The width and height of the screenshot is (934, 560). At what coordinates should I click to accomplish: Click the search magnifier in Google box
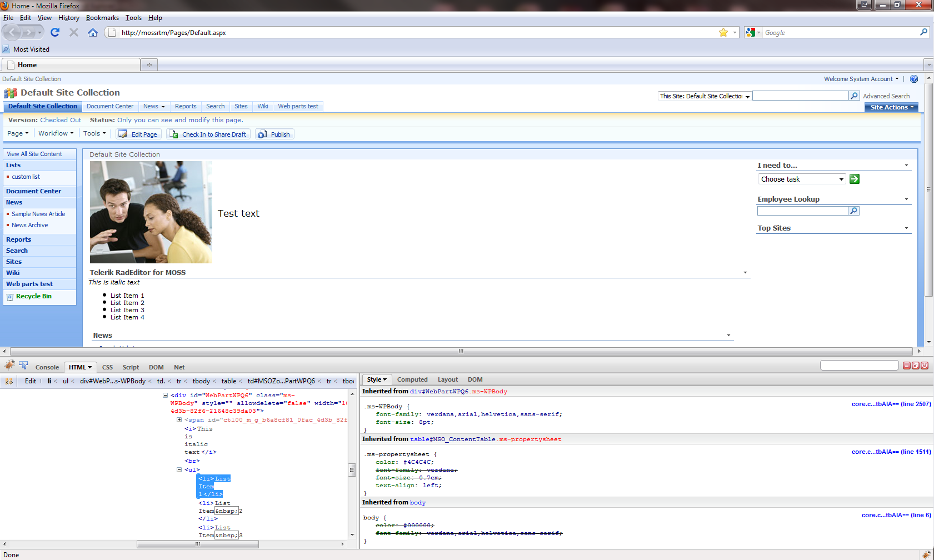[x=923, y=32]
